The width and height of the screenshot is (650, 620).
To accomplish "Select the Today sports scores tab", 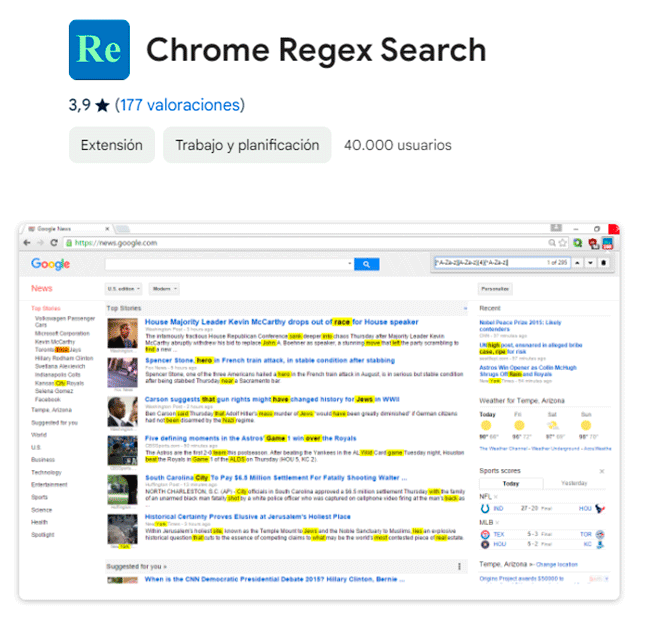I will (x=511, y=484).
